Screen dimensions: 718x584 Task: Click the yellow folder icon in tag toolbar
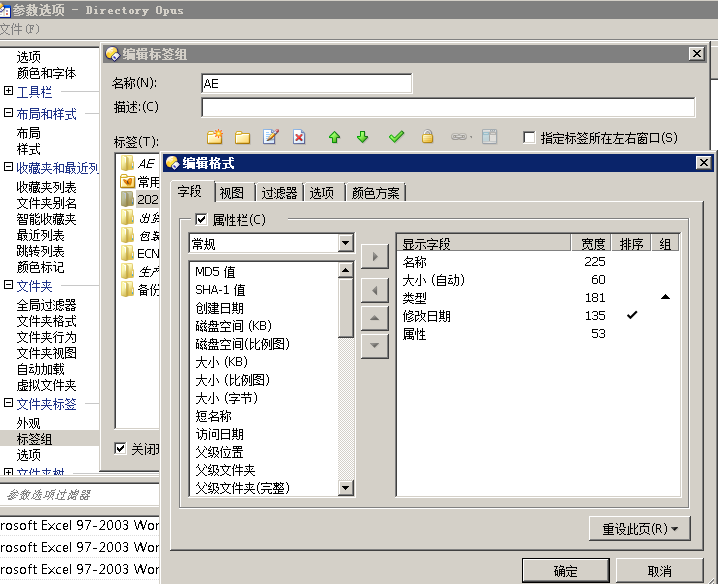[242, 137]
